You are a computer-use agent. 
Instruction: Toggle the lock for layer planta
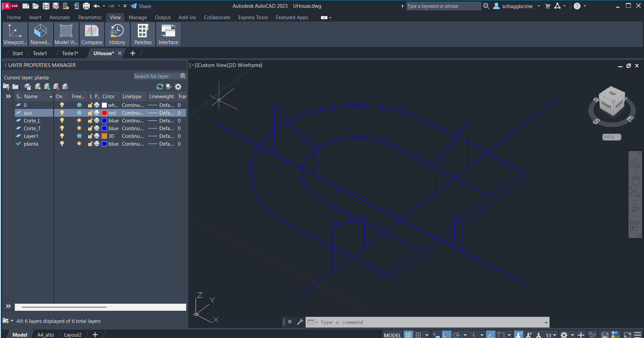point(90,144)
